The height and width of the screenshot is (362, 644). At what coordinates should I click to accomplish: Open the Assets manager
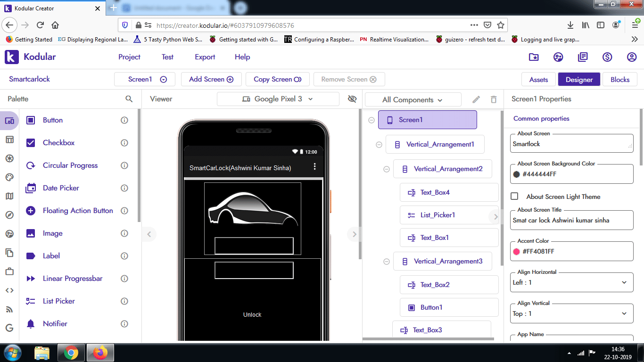tap(538, 79)
